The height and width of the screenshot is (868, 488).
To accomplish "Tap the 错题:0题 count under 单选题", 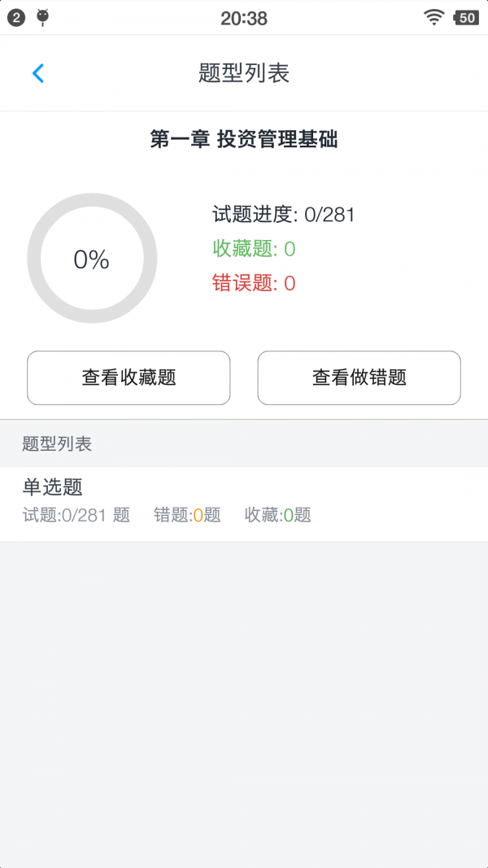I will click(185, 515).
